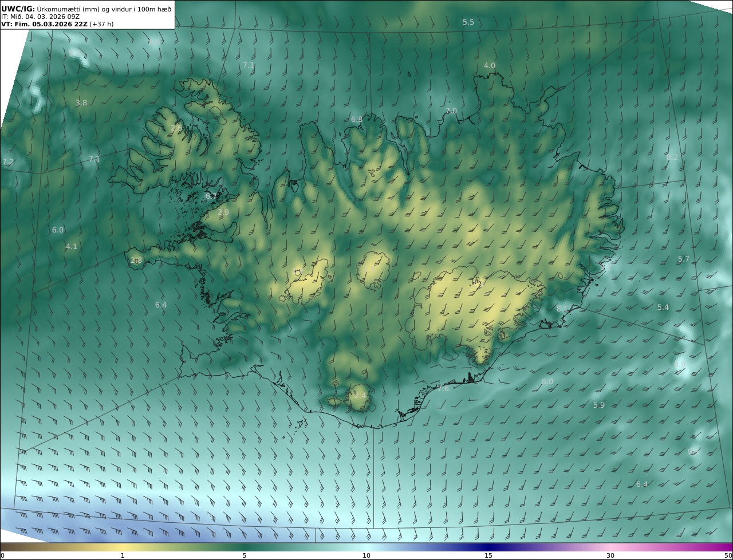Click the colour scale label 50

point(728,555)
